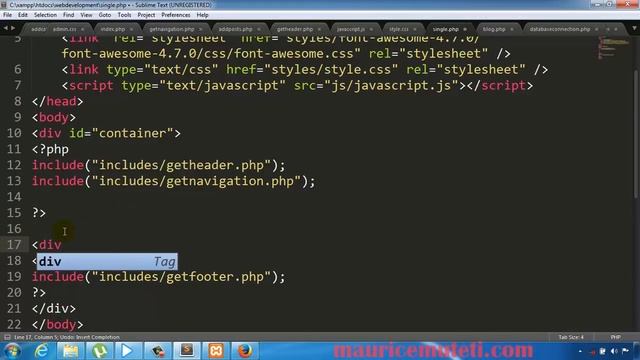Viewport: 640px width, 360px height.
Task: Open the Goto menu
Action: pyautogui.click(x=104, y=15)
